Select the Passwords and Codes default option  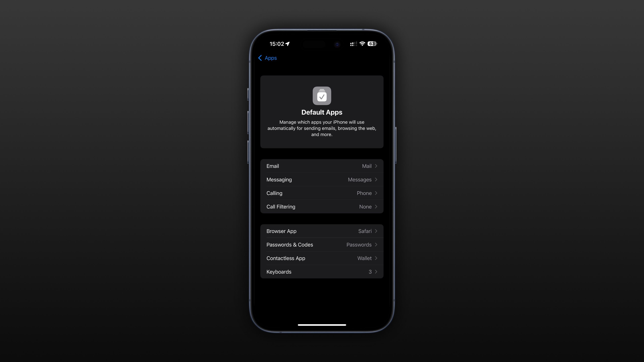coord(322,244)
